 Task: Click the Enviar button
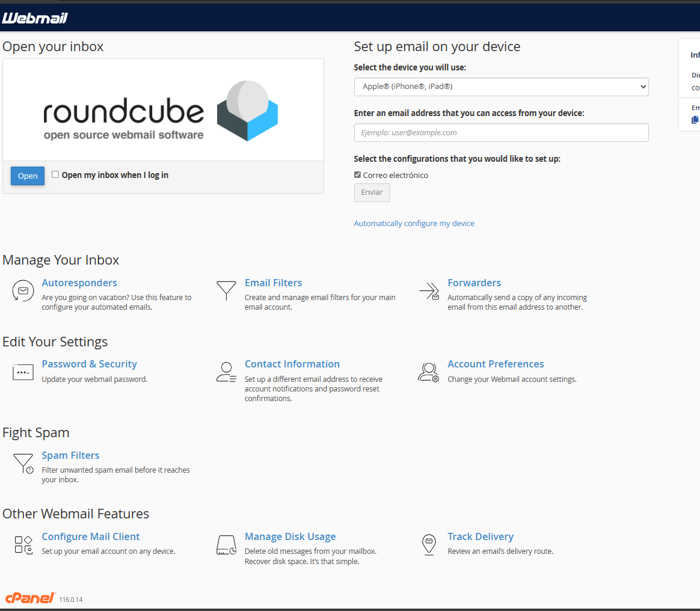point(372,192)
